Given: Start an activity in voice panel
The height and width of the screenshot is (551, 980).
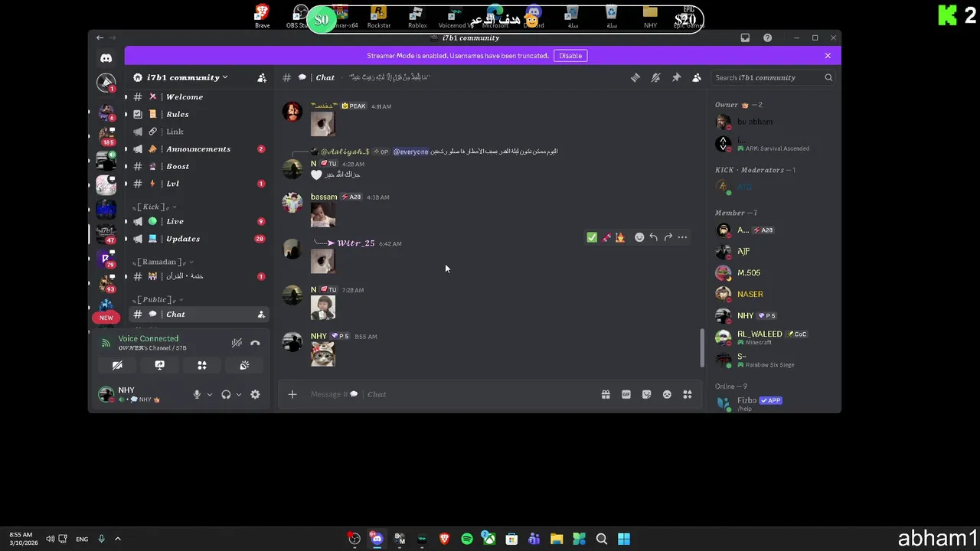Looking at the screenshot, I should (x=202, y=366).
